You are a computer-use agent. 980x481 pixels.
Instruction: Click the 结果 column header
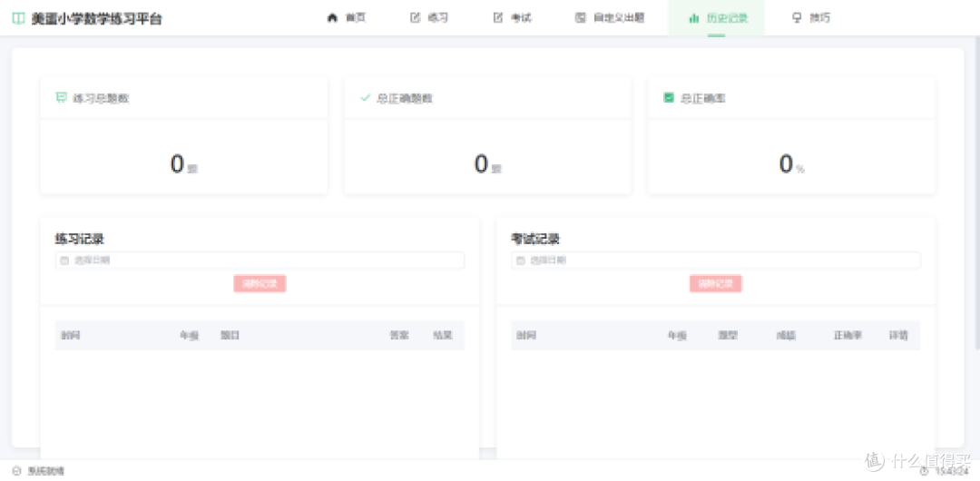click(443, 336)
